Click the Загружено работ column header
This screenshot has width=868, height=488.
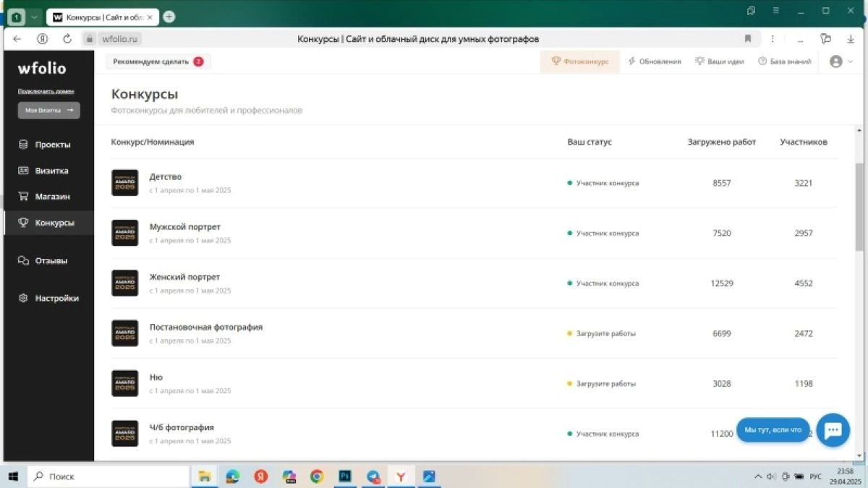pyautogui.click(x=722, y=142)
